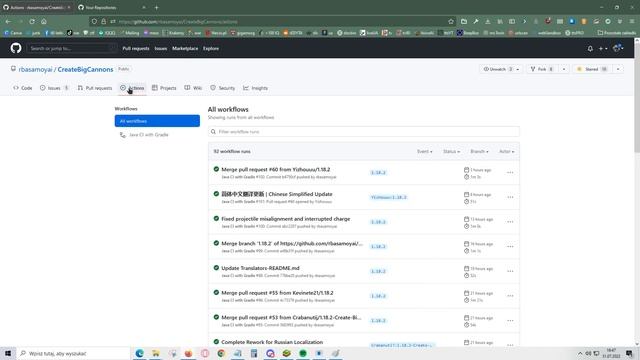Viewport: 640px width, 360px height.
Task: Switch to the repository Issues tab
Action: tap(54, 88)
